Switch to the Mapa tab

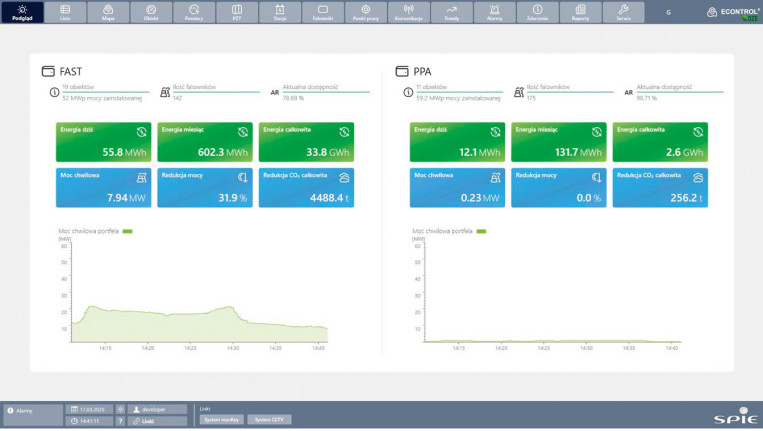tap(108, 12)
